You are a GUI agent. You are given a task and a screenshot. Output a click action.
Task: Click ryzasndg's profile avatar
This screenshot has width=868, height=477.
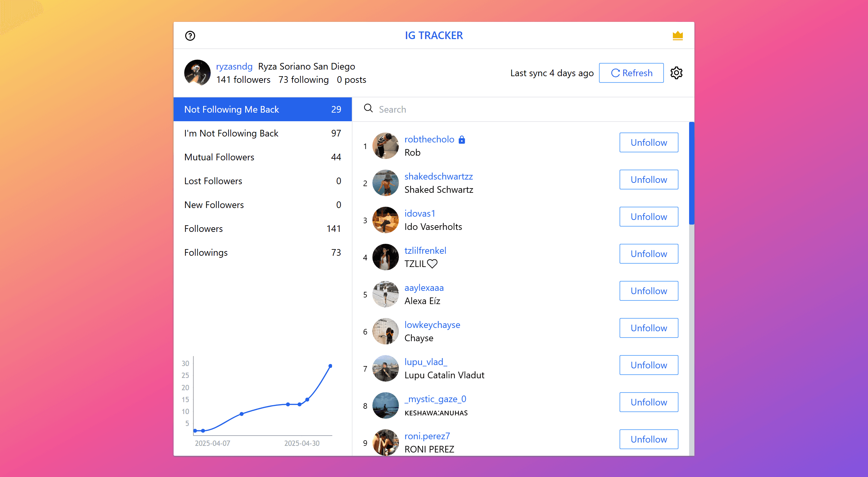click(x=197, y=73)
